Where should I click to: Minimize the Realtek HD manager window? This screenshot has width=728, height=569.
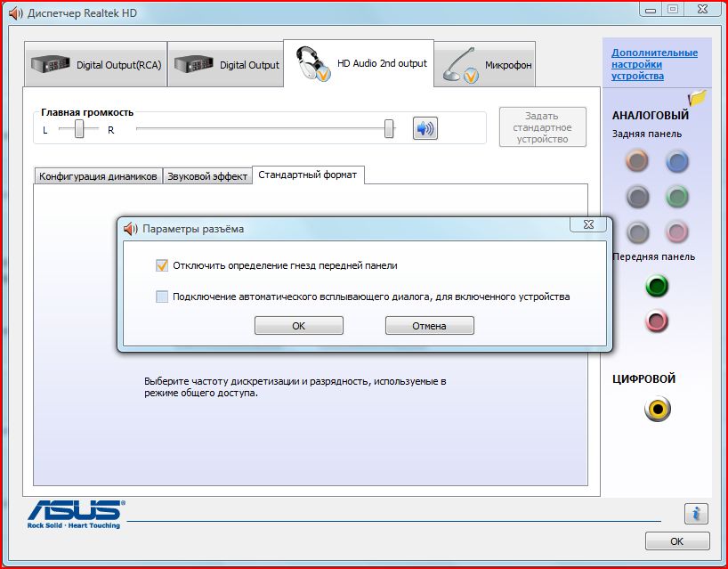point(651,9)
